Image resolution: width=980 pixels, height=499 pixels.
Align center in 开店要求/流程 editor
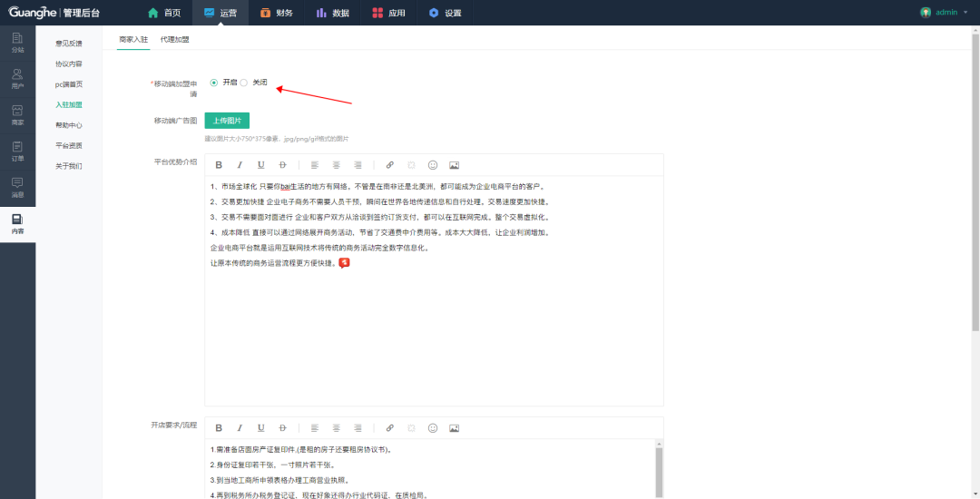pos(337,428)
